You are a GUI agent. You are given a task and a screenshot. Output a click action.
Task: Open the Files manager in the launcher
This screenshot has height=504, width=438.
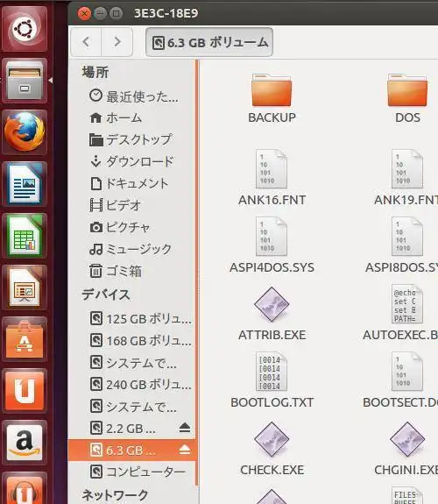pyautogui.click(x=25, y=81)
